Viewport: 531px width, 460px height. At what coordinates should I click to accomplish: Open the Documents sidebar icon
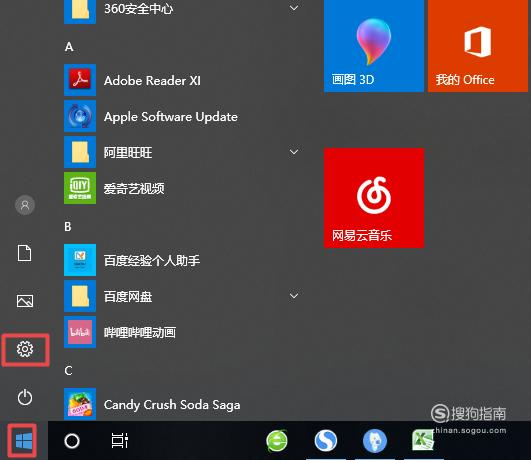point(24,253)
